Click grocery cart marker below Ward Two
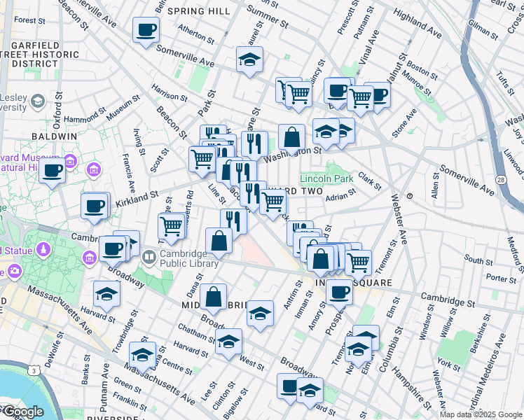524x420 pixels. click(273, 203)
